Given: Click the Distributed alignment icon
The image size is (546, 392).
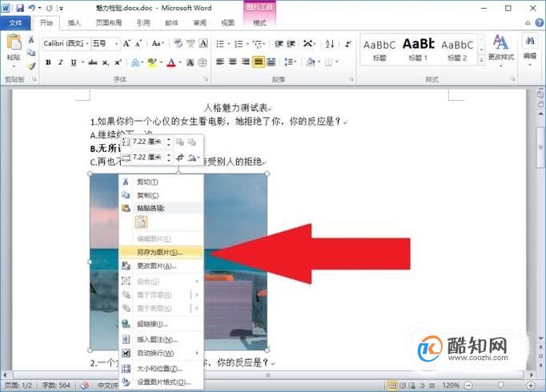Looking at the screenshot, I should coord(271,62).
